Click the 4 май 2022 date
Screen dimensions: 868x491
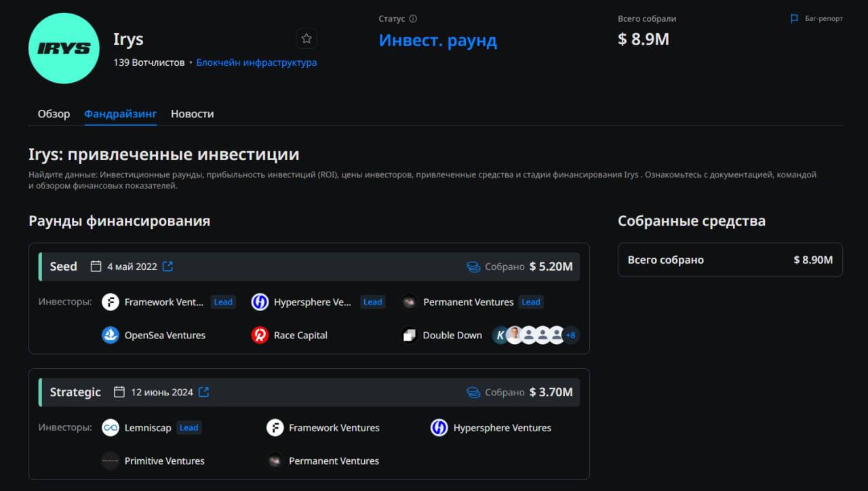pos(132,267)
